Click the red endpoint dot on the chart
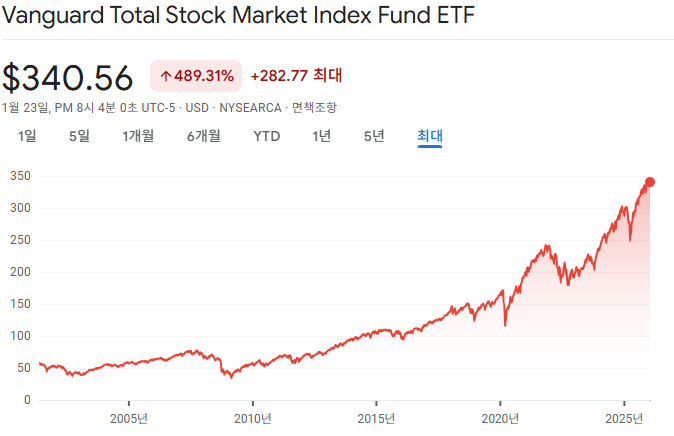The width and height of the screenshot is (674, 436). pyautogui.click(x=650, y=182)
